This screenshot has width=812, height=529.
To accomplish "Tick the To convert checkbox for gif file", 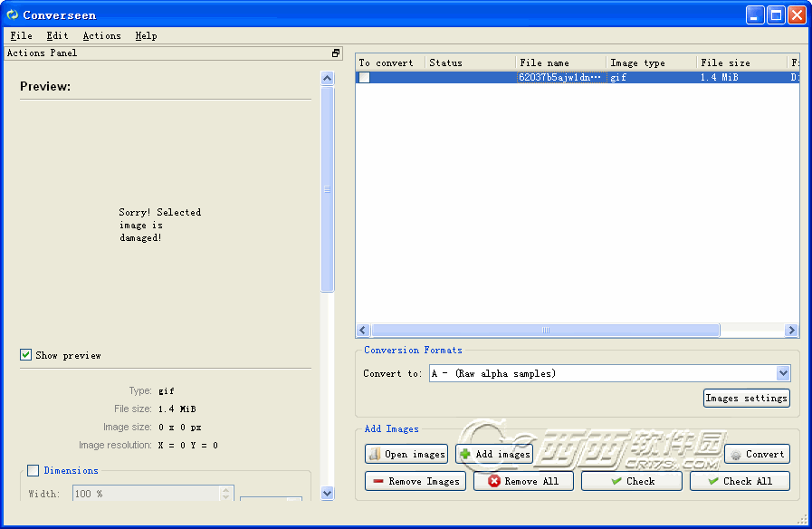I will pyautogui.click(x=364, y=78).
